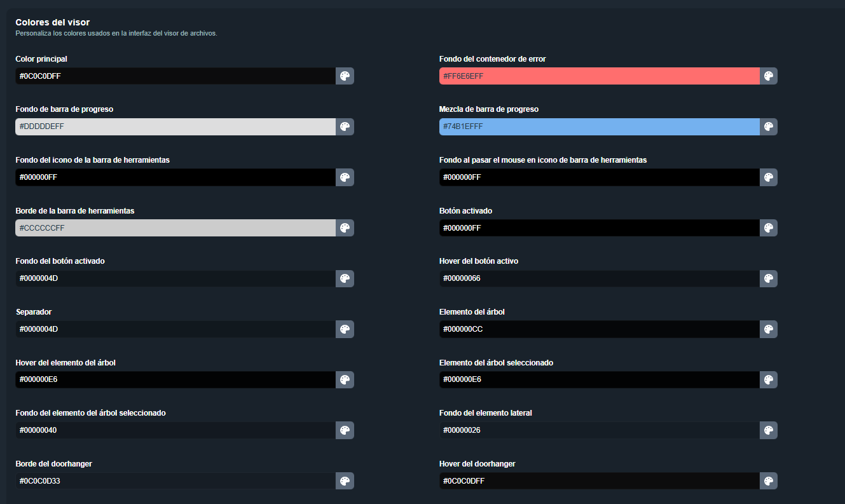
Task: Click the palette icon for Borde del doorhanger
Action: [x=345, y=481]
